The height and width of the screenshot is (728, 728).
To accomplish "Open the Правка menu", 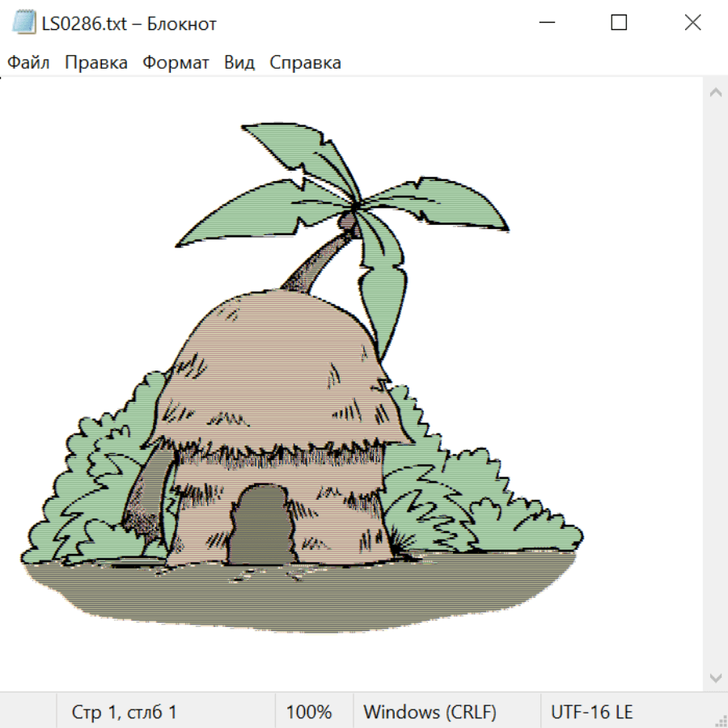I will click(96, 63).
